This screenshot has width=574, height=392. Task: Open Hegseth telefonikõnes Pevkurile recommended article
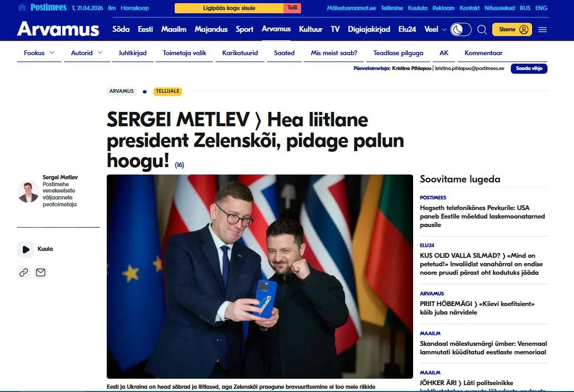[482, 216]
